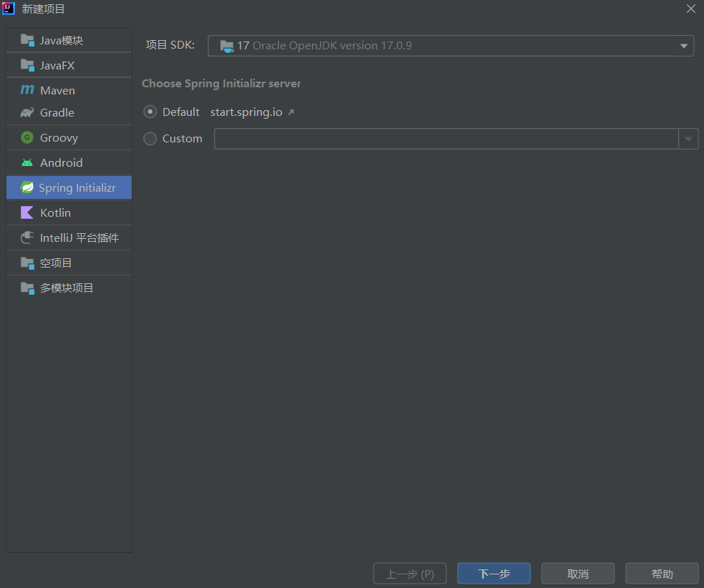
Task: Select IntelliJ 平台插件 project type
Action: [x=69, y=237]
